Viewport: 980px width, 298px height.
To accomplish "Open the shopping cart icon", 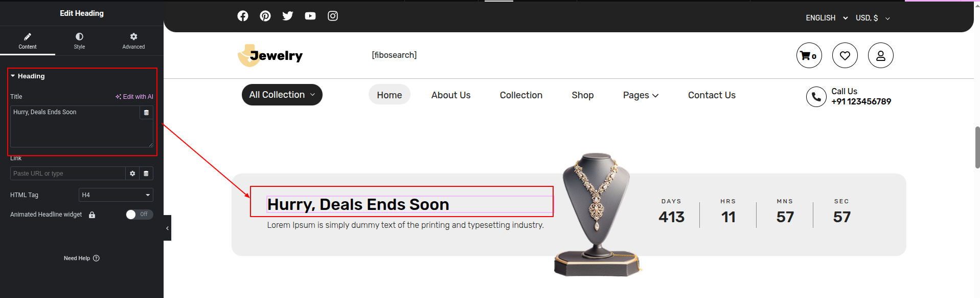I will pos(809,55).
